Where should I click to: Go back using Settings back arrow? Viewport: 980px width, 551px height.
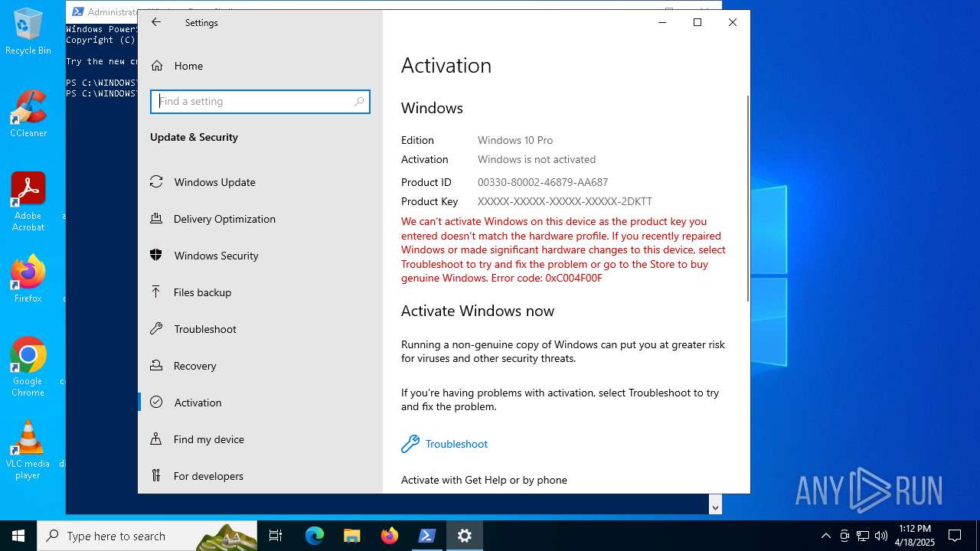click(x=156, y=22)
